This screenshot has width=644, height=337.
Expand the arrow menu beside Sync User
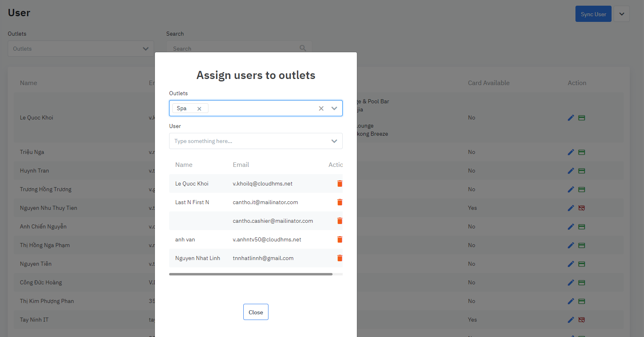tap(621, 14)
